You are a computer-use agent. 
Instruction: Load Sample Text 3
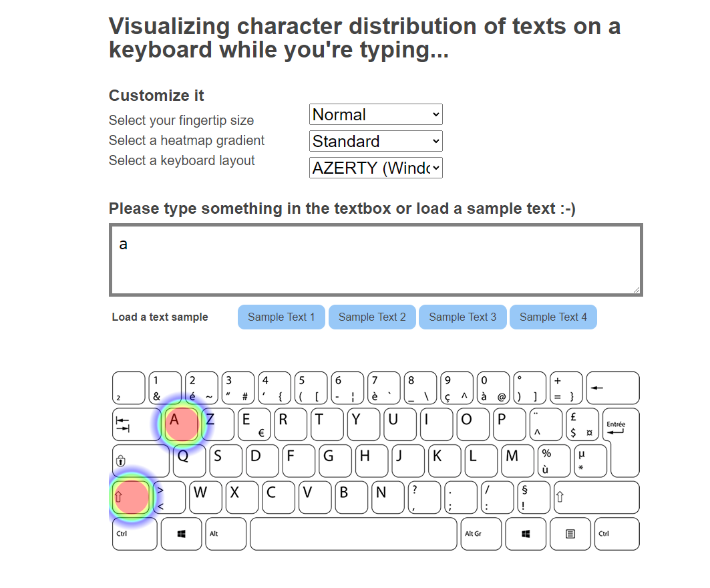point(463,317)
